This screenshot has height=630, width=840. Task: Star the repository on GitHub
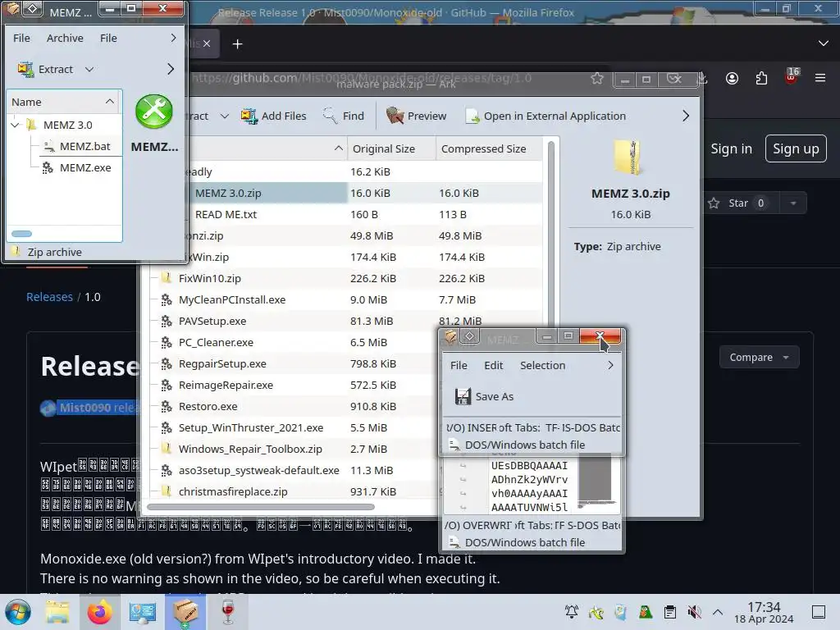[x=737, y=203]
